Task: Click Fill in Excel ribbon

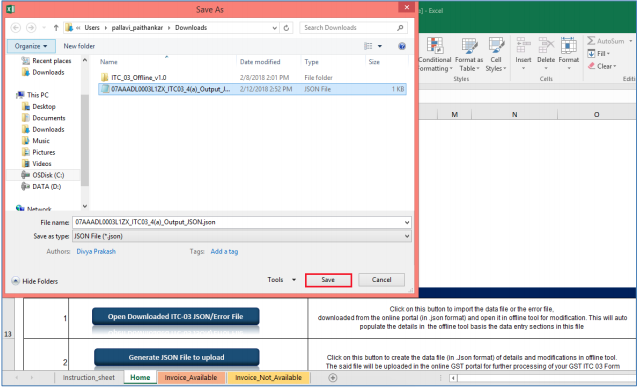Action: coord(599,54)
